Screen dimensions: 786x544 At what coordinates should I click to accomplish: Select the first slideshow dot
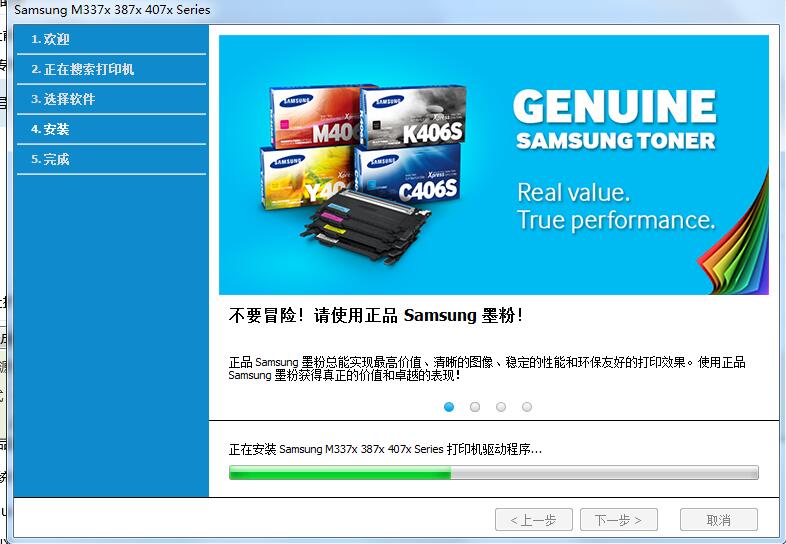pyautogui.click(x=449, y=407)
